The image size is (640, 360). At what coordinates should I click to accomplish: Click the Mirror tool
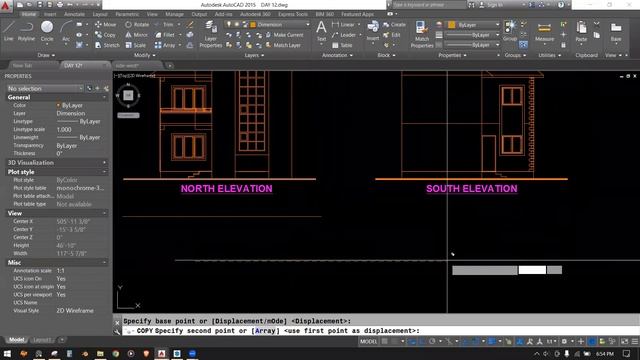pos(136,35)
